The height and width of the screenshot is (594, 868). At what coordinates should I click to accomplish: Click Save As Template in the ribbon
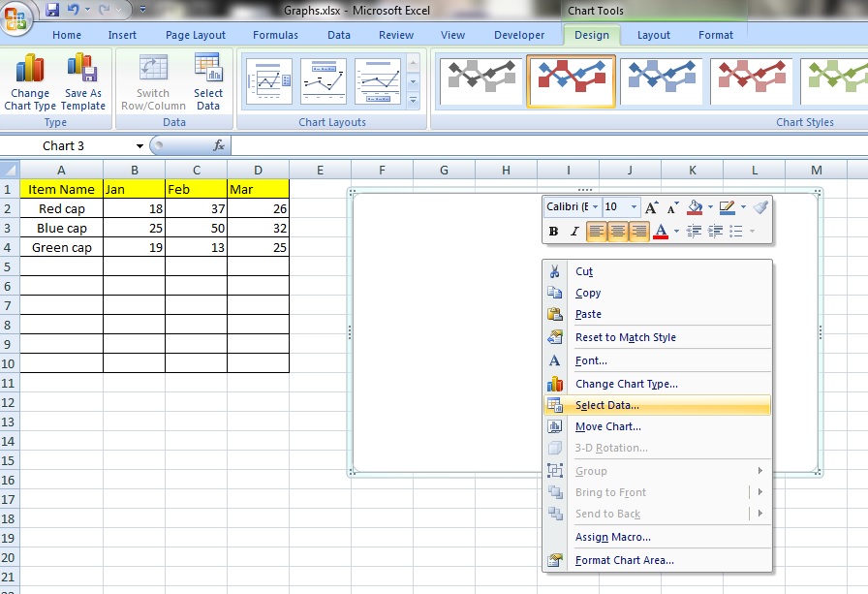pos(82,81)
